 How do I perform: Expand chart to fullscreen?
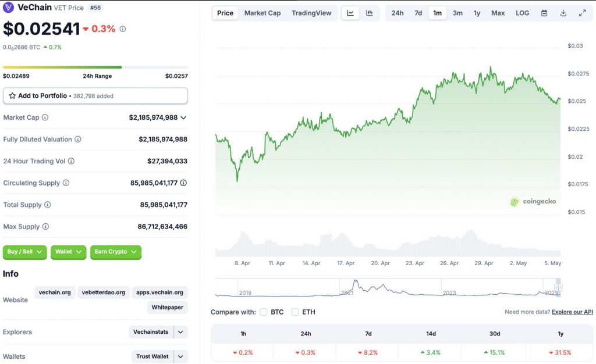tap(582, 13)
